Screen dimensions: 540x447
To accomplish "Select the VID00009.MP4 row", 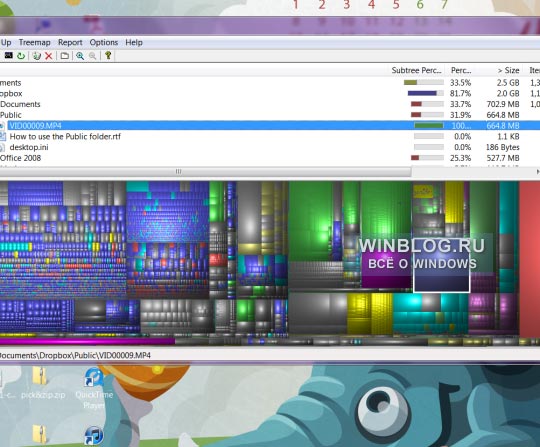I will [270, 126].
